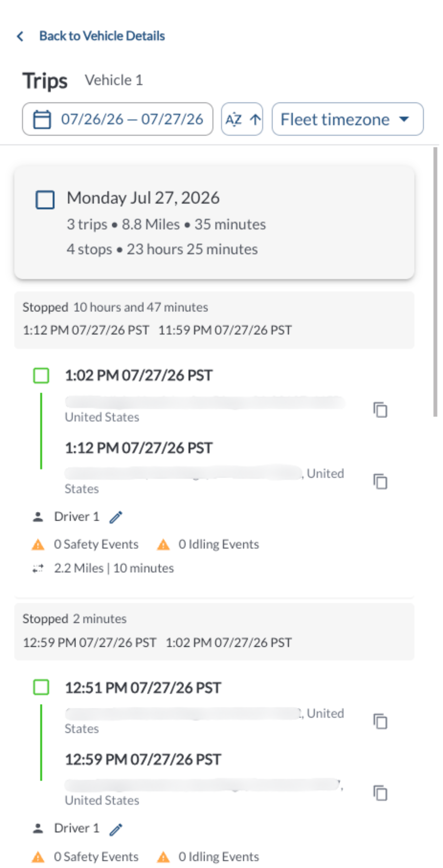Click the calendar icon in date range
The width and height of the screenshot is (443, 868).
42,119
